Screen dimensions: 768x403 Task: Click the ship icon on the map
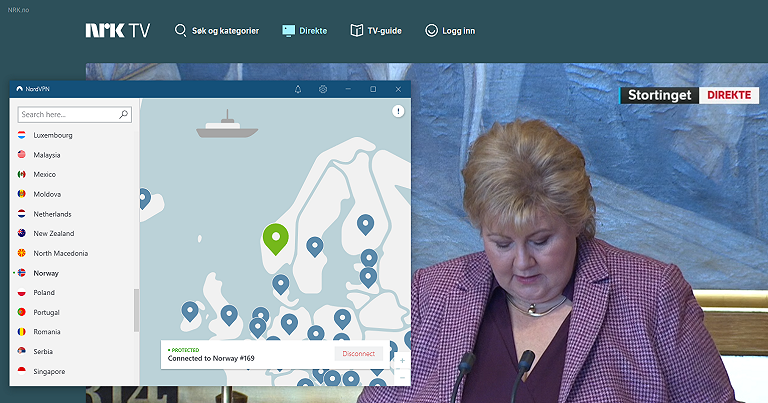click(x=227, y=125)
